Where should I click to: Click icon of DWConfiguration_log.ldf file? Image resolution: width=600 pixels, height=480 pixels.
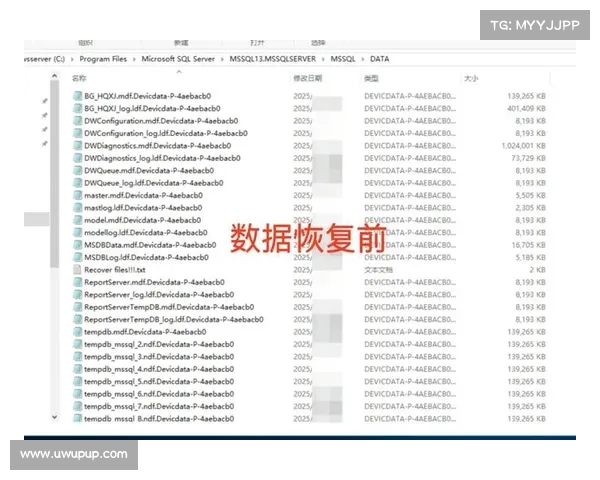click(x=78, y=133)
